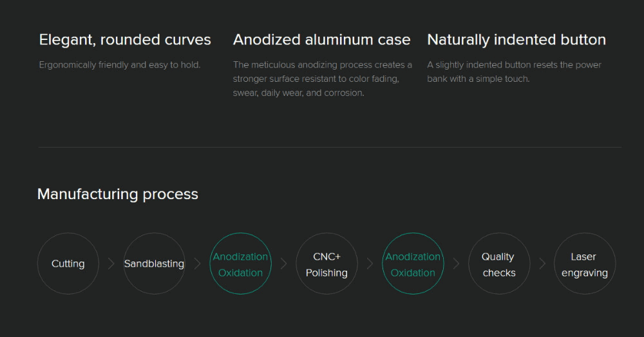The image size is (644, 337).
Task: Click the chevron arrow just before Laser engraving
Action: click(x=542, y=264)
